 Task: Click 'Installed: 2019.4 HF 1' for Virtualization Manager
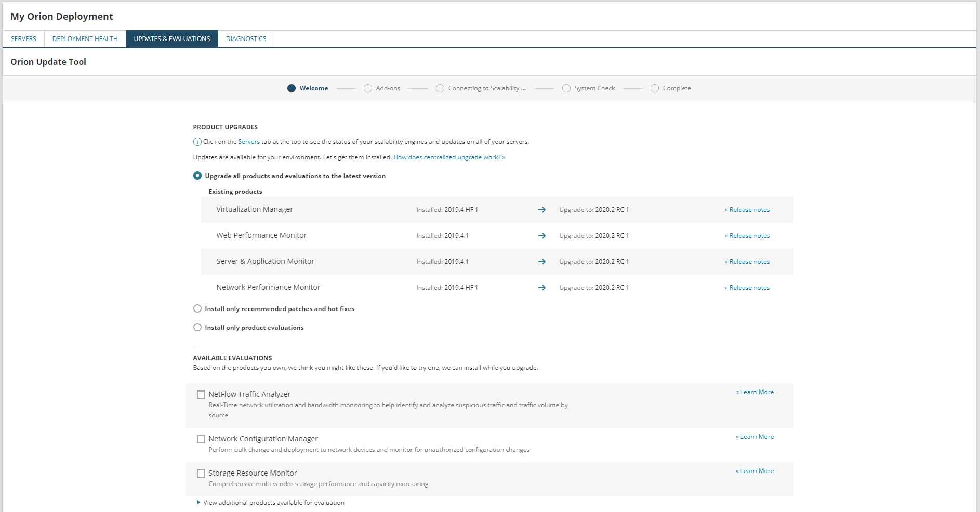447,210
